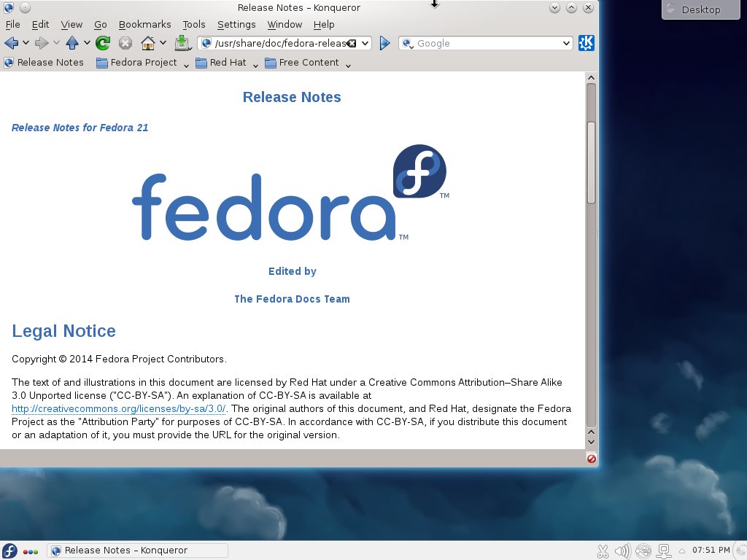Open the volume speaker tray icon

click(623, 551)
